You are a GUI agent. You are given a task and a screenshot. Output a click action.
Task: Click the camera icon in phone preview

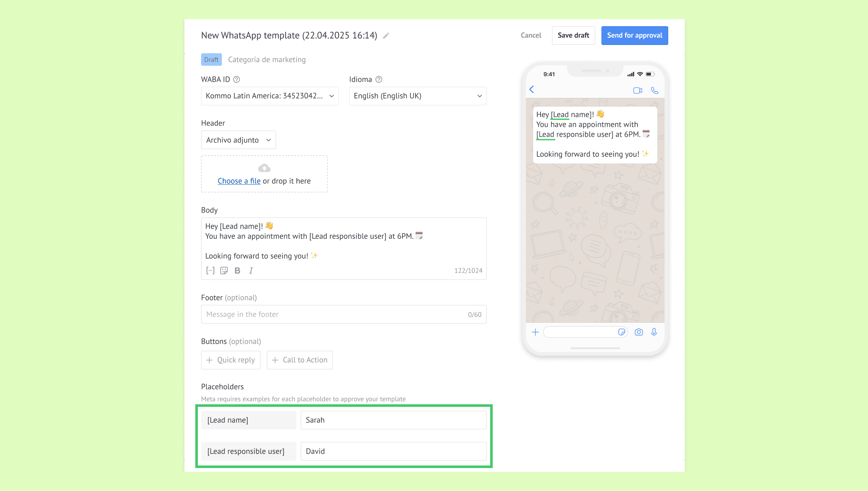pos(639,332)
